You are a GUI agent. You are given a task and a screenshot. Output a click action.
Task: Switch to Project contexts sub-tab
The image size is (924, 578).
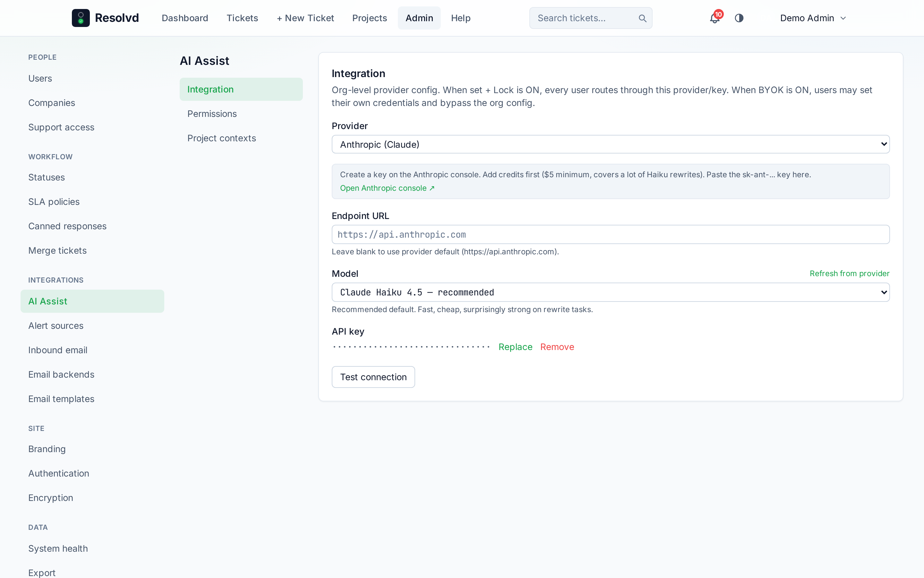point(241,138)
